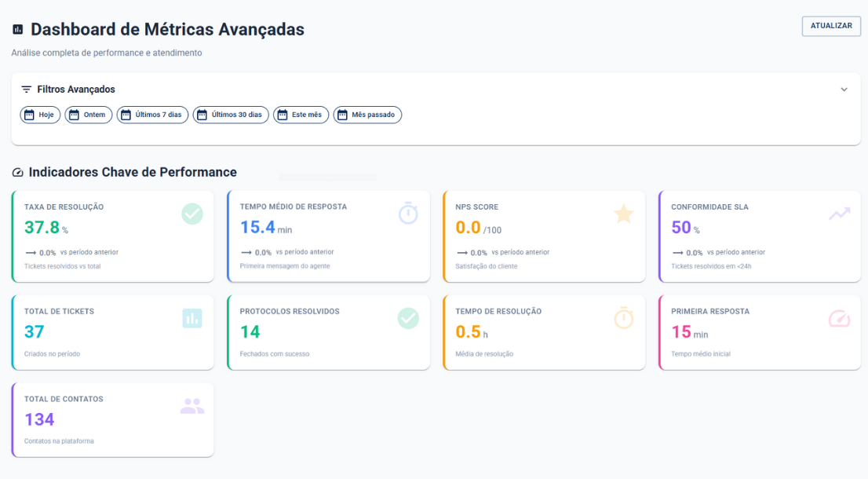This screenshot has height=479, width=868.
Task: Apply the Últimos 7 dias filter
Action: tap(152, 115)
